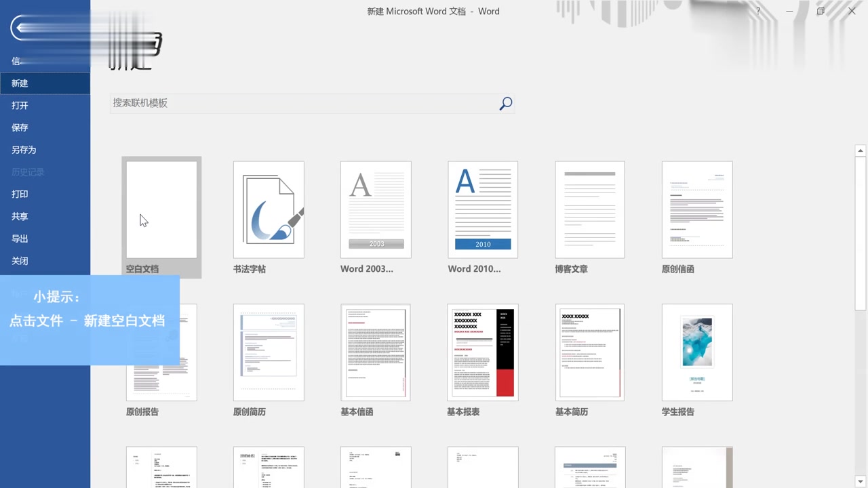Click the 博客文章 label text
The image size is (868, 488).
pyautogui.click(x=571, y=269)
